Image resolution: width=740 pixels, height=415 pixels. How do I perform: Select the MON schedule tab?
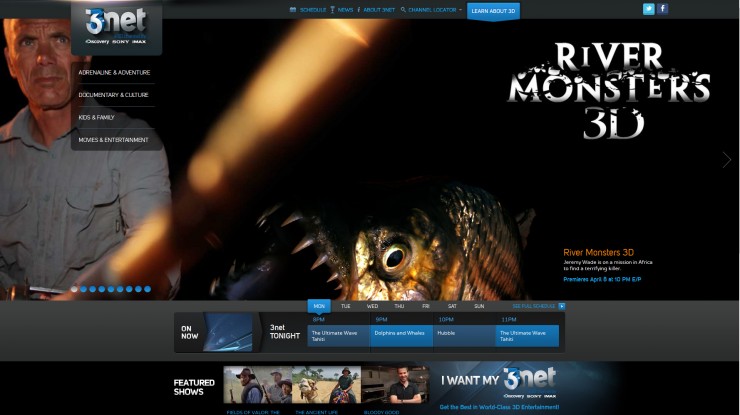click(319, 306)
